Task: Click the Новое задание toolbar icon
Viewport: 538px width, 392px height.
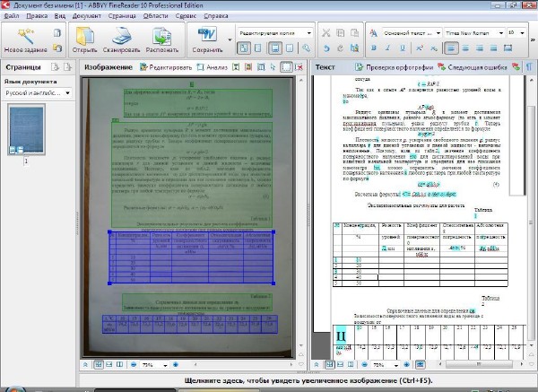Action: pyautogui.click(x=25, y=36)
